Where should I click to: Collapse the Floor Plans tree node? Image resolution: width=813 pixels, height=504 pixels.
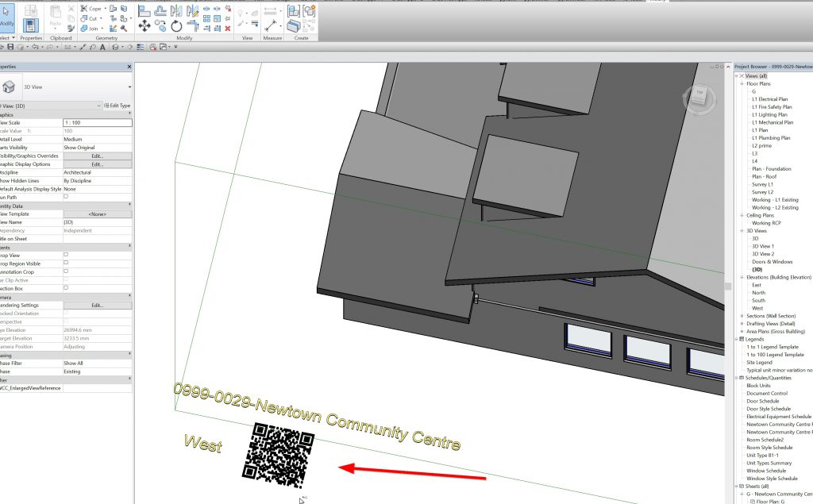[742, 83]
